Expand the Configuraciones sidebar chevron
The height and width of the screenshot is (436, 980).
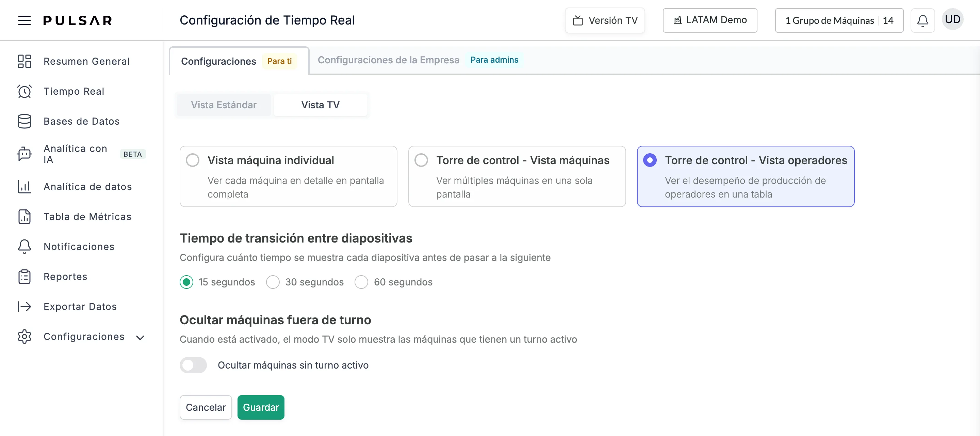click(140, 338)
